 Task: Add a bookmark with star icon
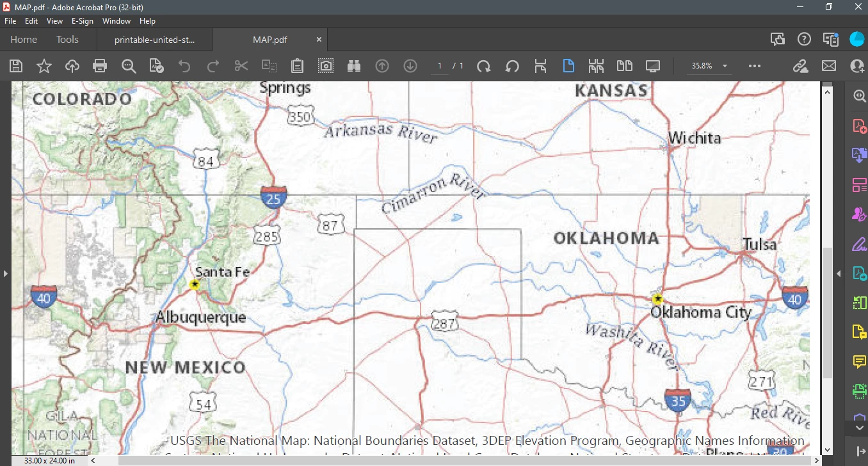[44, 66]
